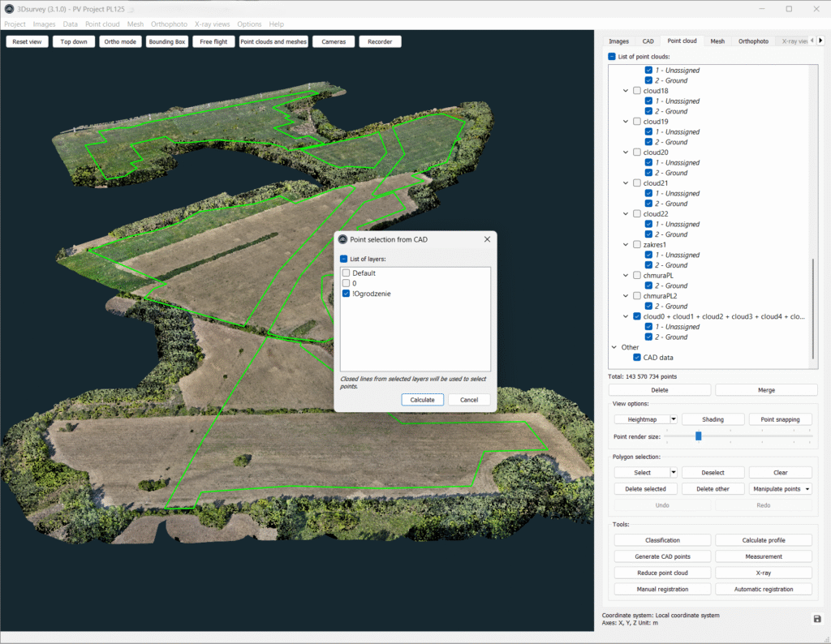Toggle Ortho mode button
831x644 pixels.
120,42
